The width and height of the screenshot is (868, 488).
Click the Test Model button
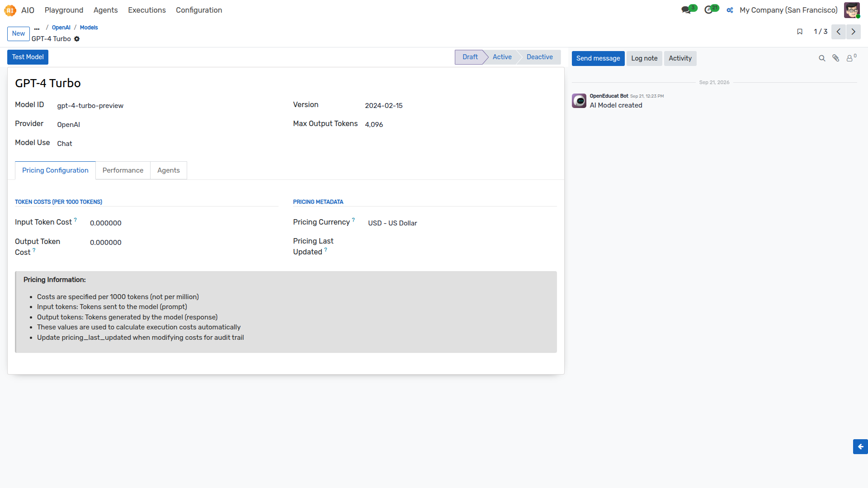pyautogui.click(x=28, y=57)
